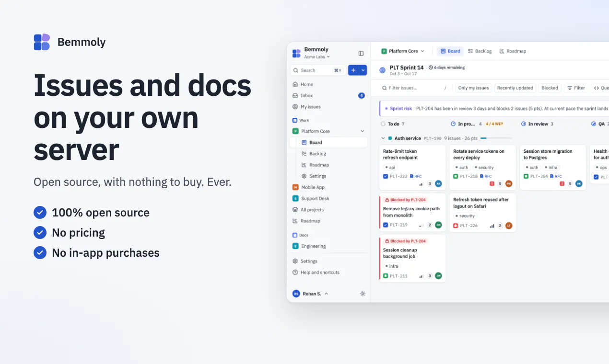This screenshot has height=364, width=609.
Task: Click the In review column header
Action: pyautogui.click(x=538, y=124)
